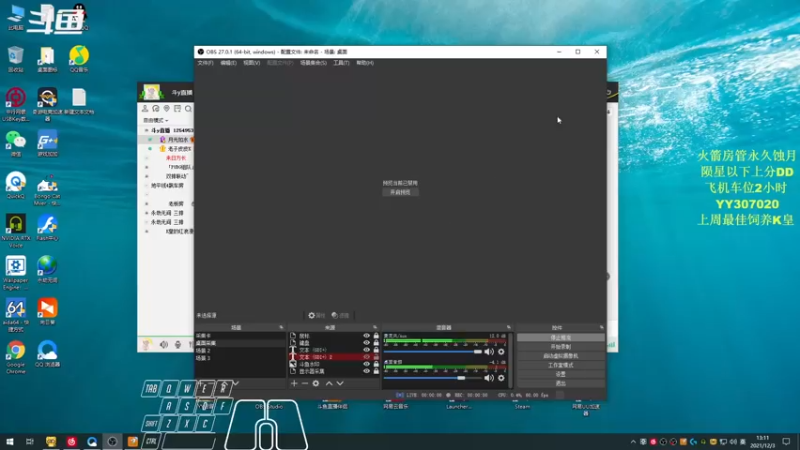Click 属性 properties button above sources
Screen dimensions: 800x450
316,315
